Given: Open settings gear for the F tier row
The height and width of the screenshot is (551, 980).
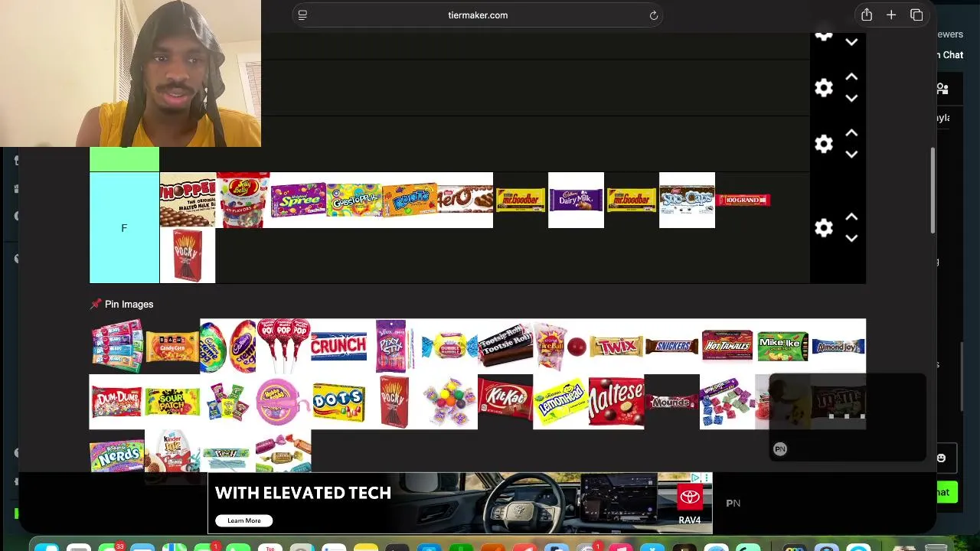Looking at the screenshot, I should (824, 228).
